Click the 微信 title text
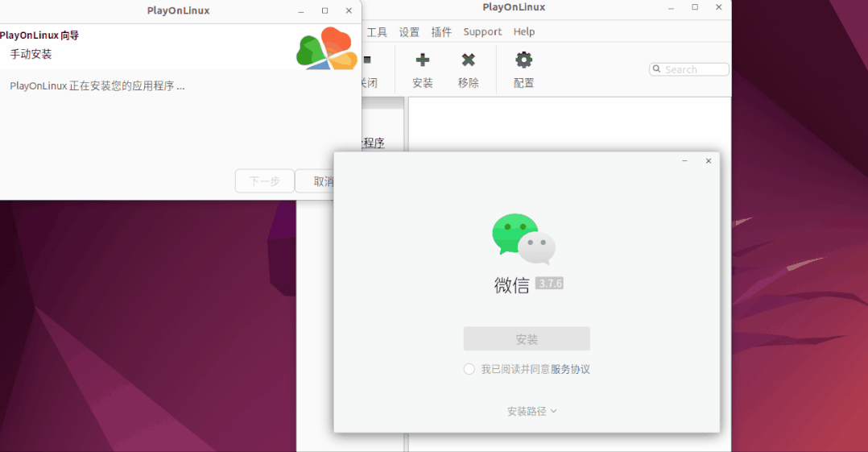Image resolution: width=868 pixels, height=452 pixels. coord(511,284)
